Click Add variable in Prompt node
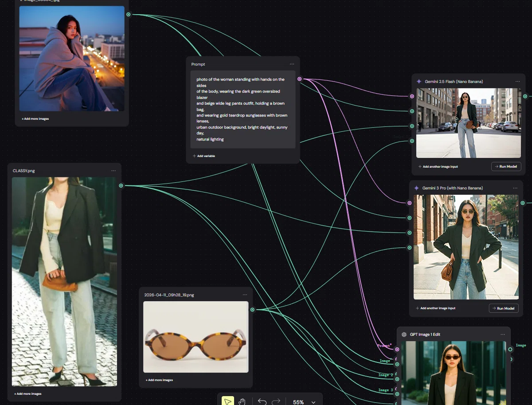The height and width of the screenshot is (405, 532). pyautogui.click(x=204, y=156)
